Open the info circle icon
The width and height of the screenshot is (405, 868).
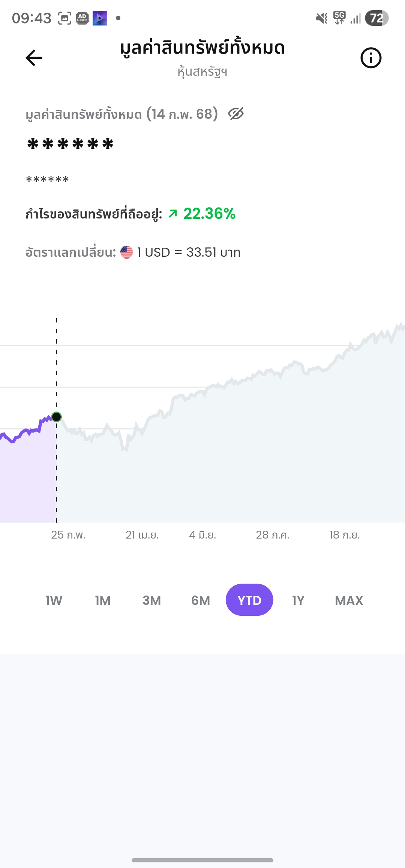[371, 58]
